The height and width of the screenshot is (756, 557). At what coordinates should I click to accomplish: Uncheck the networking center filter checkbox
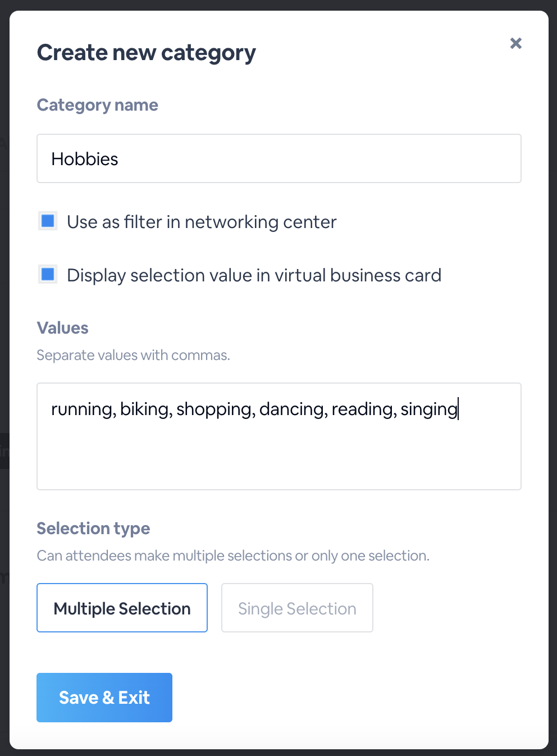tap(48, 221)
